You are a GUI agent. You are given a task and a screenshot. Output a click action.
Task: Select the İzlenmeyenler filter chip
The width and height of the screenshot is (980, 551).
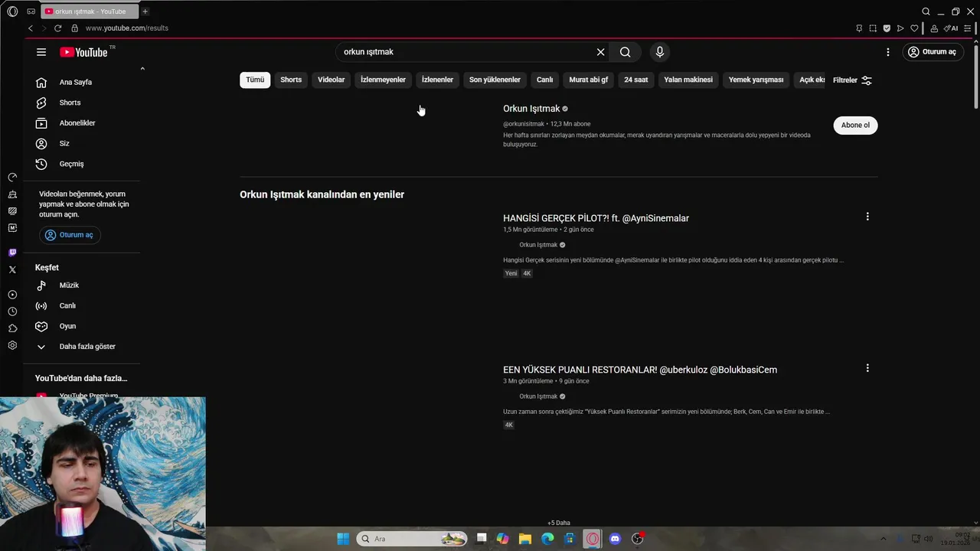[383, 80]
